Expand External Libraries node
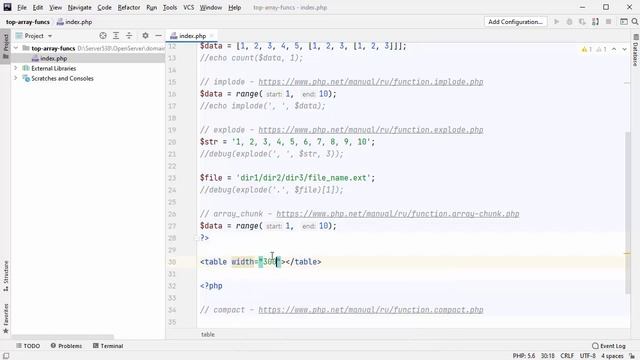The image size is (640, 360). click(x=16, y=68)
